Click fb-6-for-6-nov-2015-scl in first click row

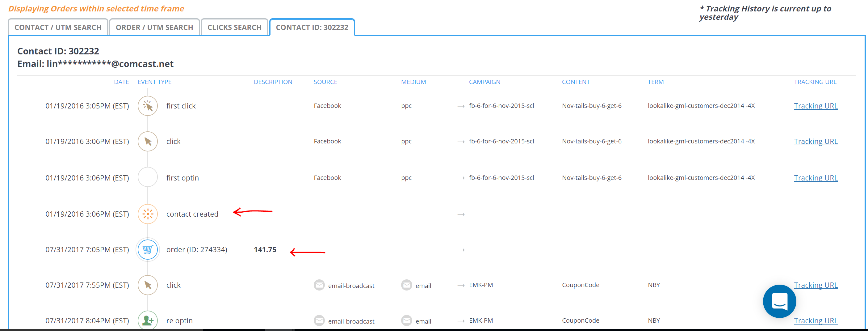(x=501, y=106)
